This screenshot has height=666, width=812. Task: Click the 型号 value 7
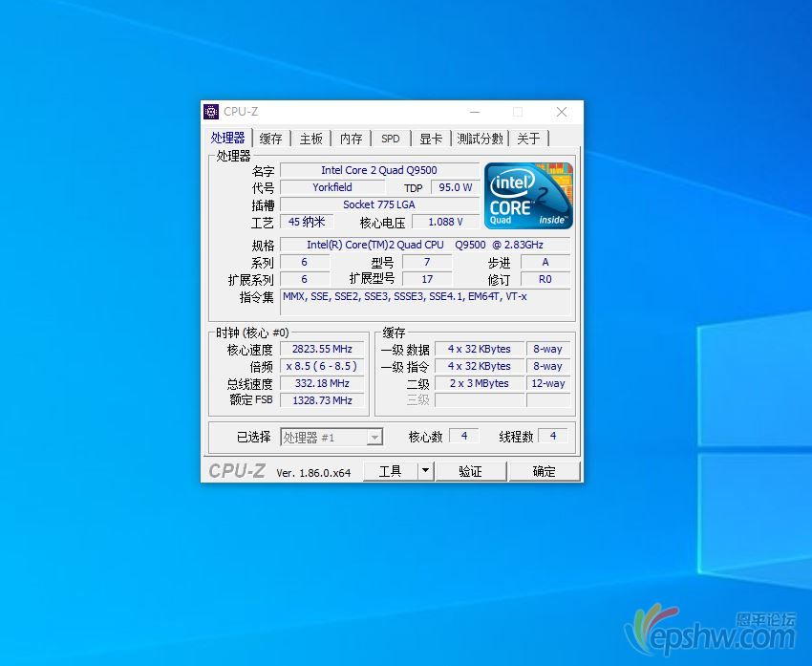(427, 262)
